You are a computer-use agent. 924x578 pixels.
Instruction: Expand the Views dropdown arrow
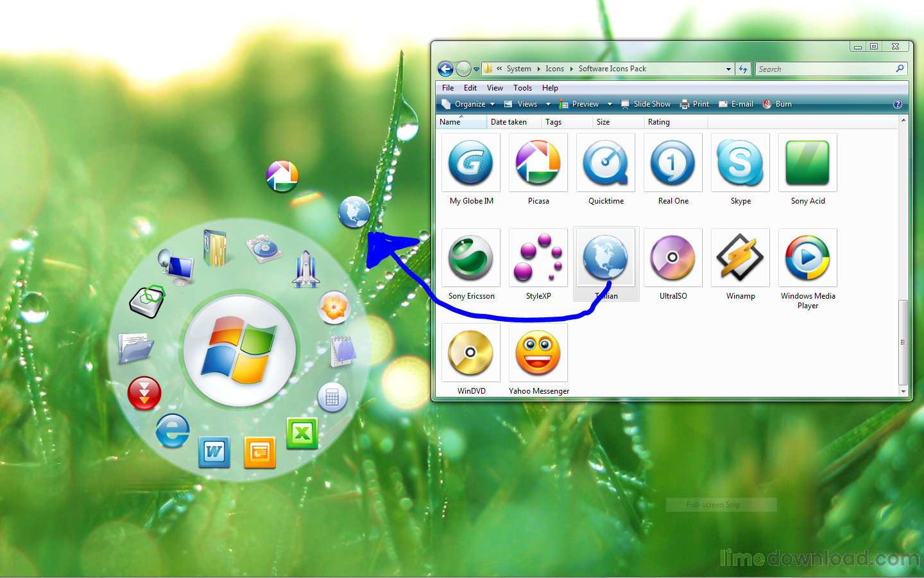click(548, 104)
